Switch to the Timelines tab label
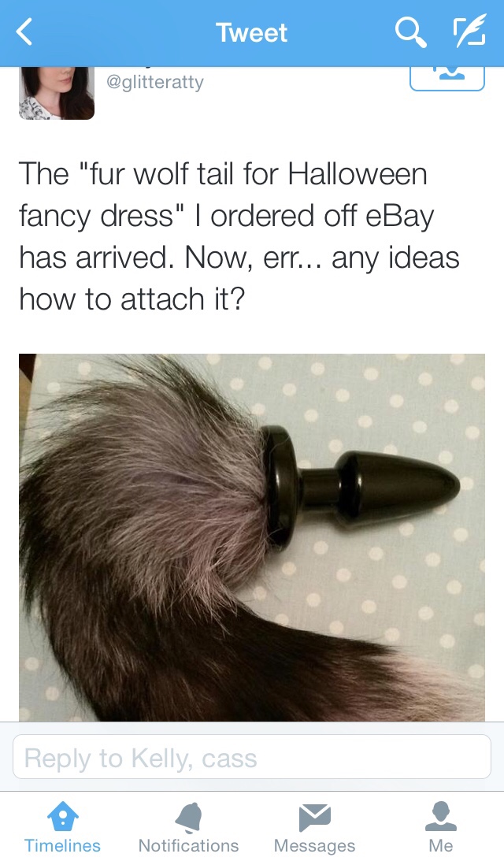 point(62,845)
